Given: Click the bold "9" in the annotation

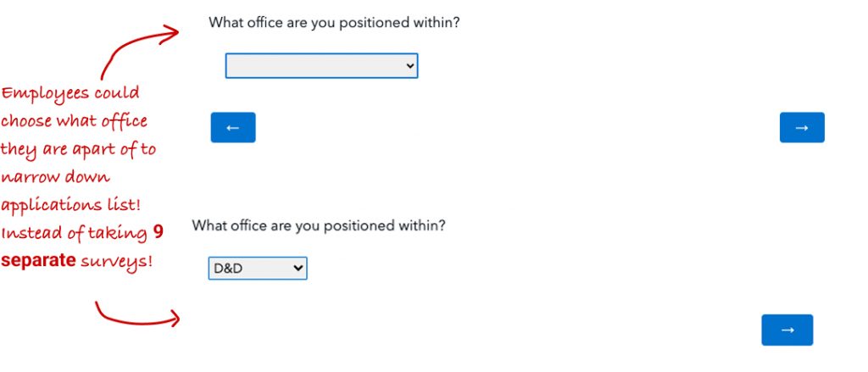Looking at the screenshot, I should coord(159,231).
